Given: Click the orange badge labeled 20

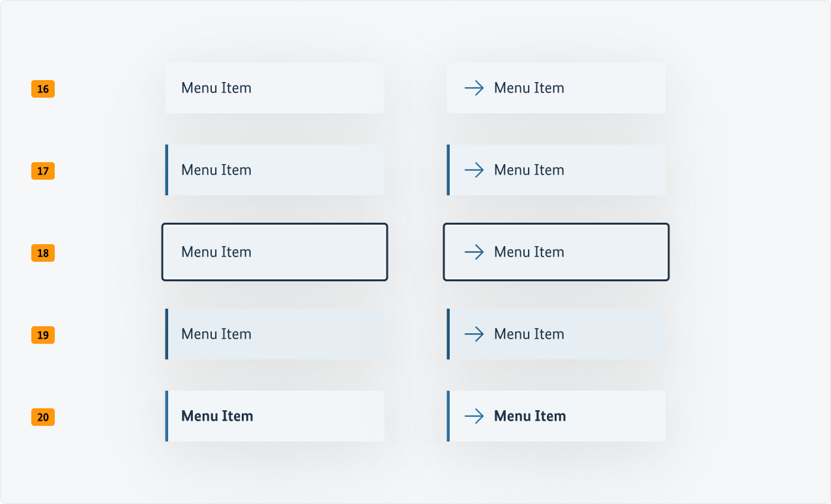Looking at the screenshot, I should (43, 417).
